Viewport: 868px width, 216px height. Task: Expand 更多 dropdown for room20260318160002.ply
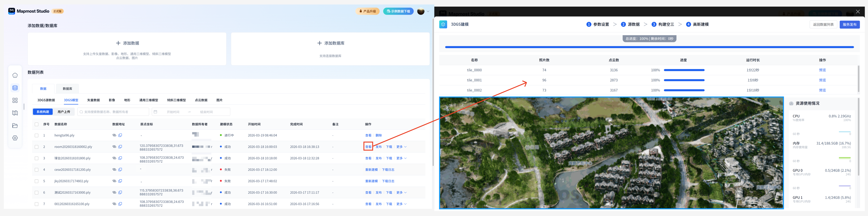[401, 147]
